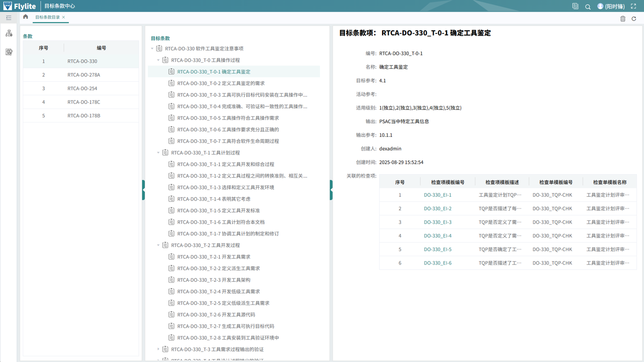The height and width of the screenshot is (362, 644).
Task: Click the left panel splitter collapse handle
Action: (144, 190)
